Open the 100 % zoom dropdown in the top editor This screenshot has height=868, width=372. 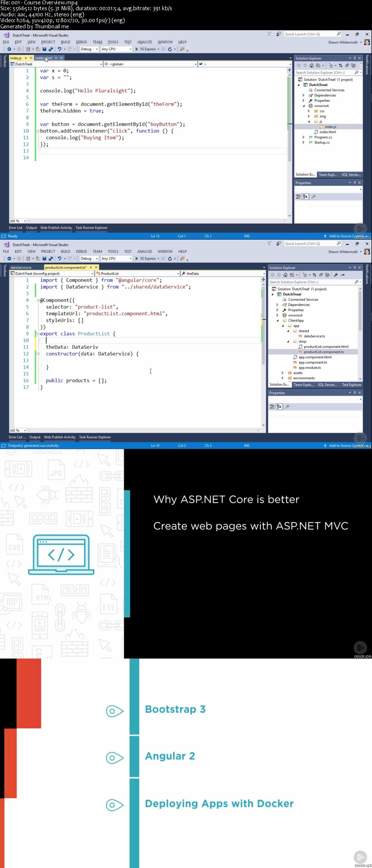click(x=18, y=221)
